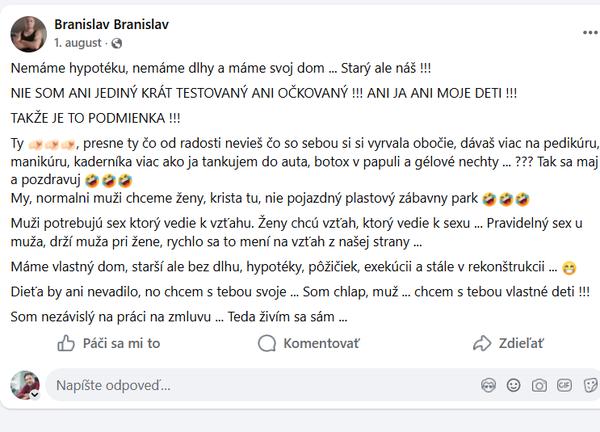Open the avatar sticker picker icon
600x432 pixels.
487,385
